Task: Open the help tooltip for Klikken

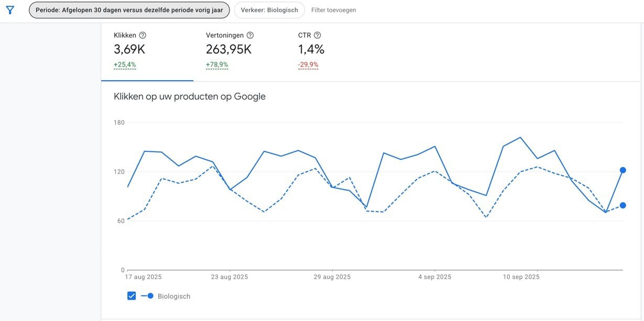Action: pyautogui.click(x=142, y=35)
